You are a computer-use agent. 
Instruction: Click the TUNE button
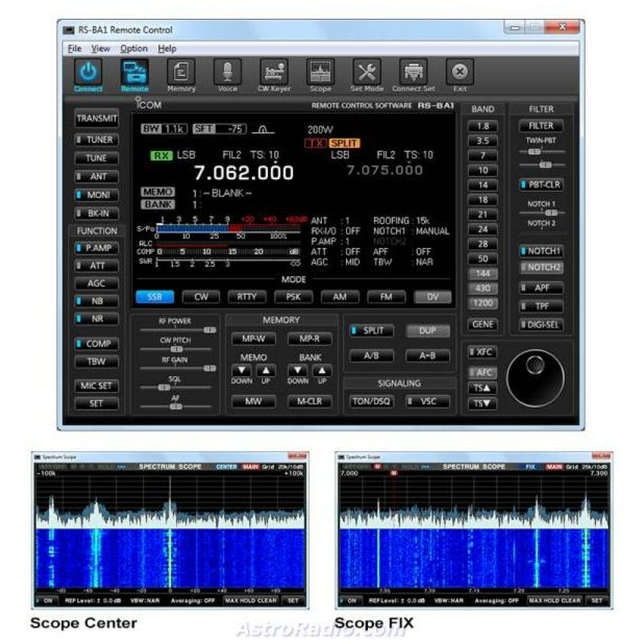[96, 158]
